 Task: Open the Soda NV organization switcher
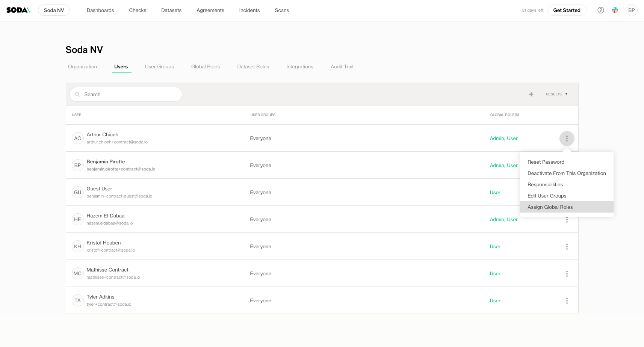54,10
